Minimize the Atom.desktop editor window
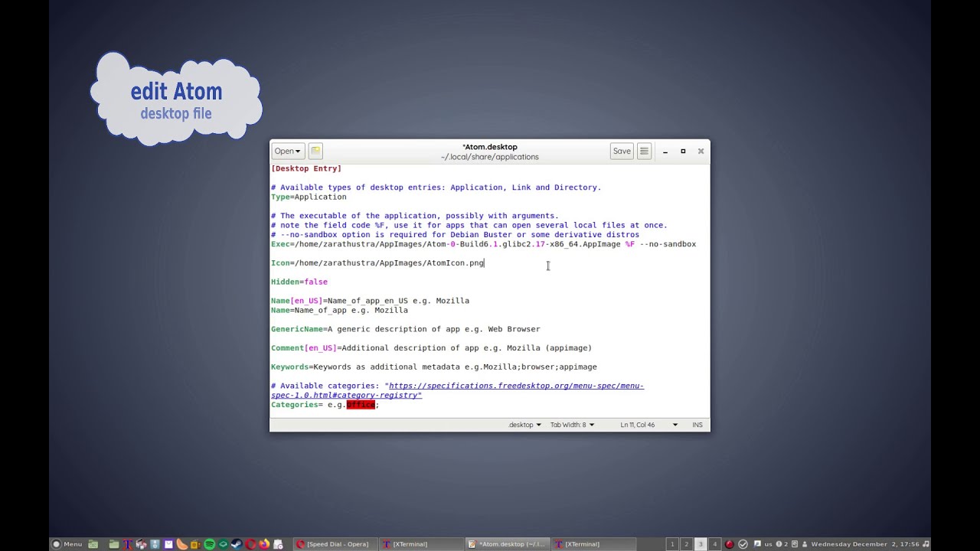 (x=665, y=152)
